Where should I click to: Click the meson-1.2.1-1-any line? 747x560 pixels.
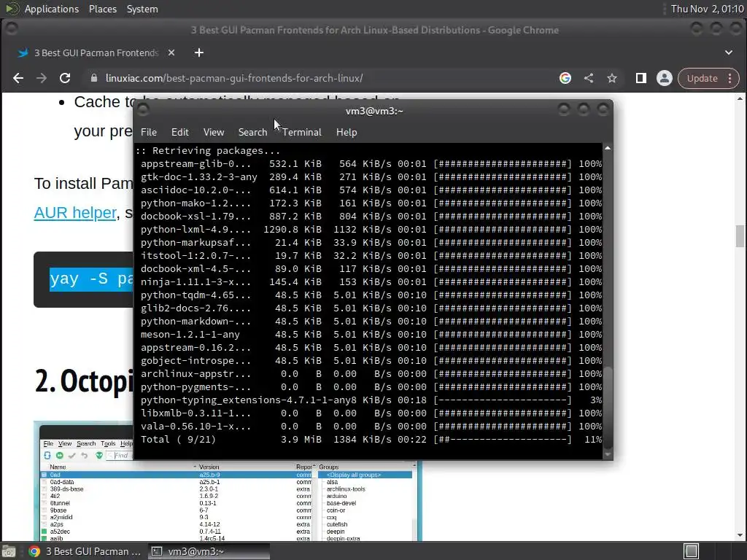[371, 334]
